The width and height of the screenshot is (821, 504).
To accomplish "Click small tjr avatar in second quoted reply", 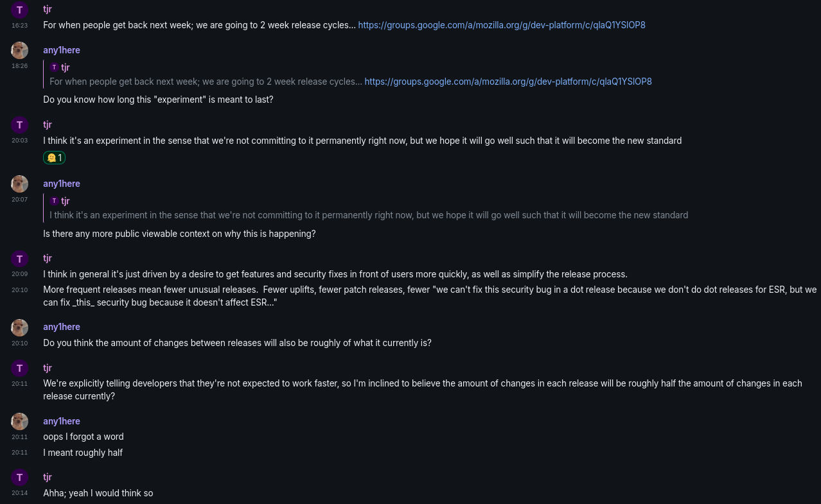I will 54,201.
